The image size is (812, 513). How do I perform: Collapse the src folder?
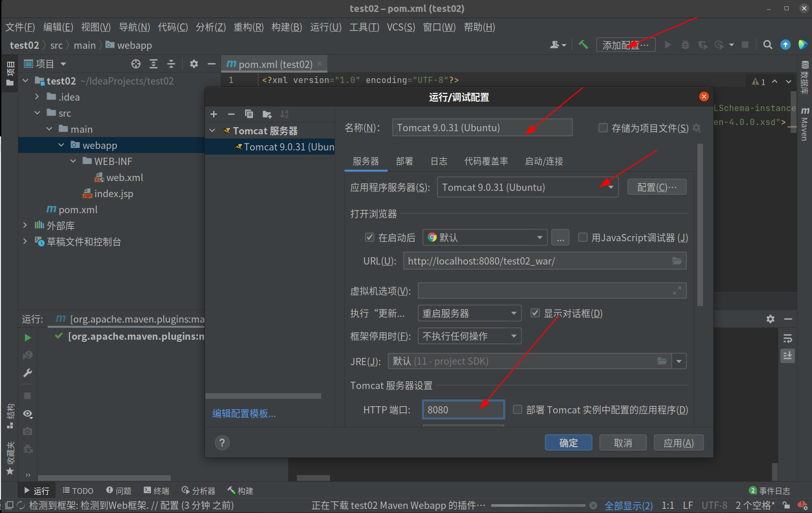click(x=37, y=113)
